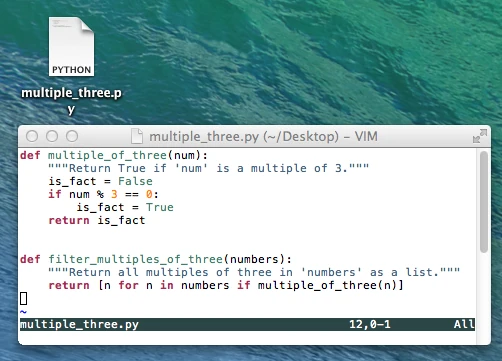Minimize the VIM window with the middle title bar button

[x=52, y=136]
